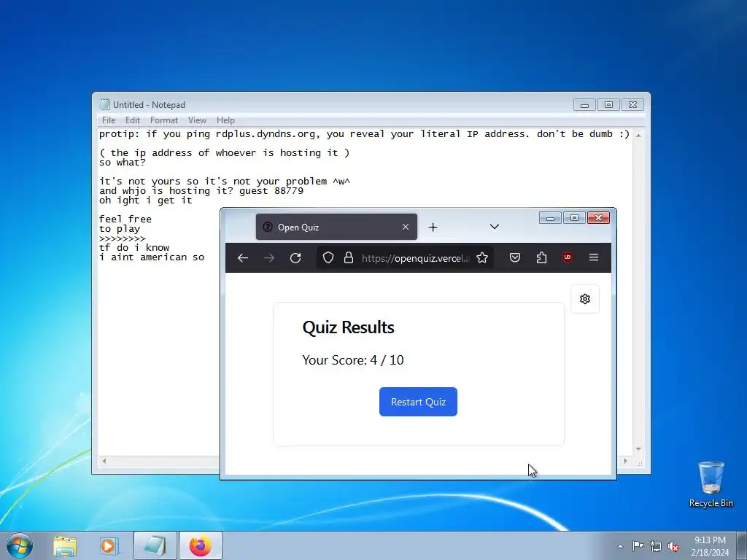This screenshot has width=747, height=560.
Task: Click Notepad vertical scrollbar up arrow
Action: click(638, 135)
